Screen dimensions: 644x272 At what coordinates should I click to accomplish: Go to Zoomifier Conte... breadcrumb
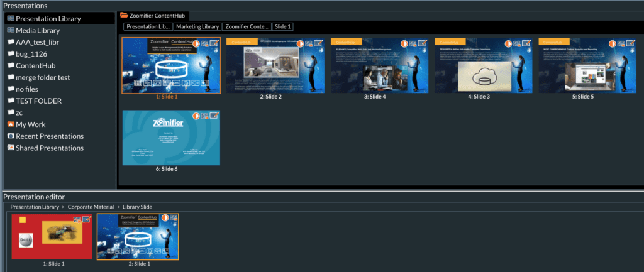(x=247, y=26)
